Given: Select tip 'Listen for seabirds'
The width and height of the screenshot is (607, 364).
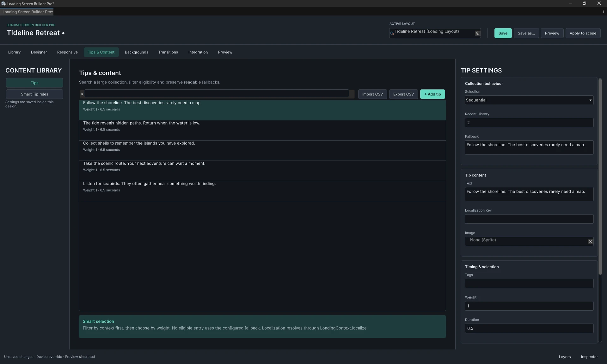Looking at the screenshot, I should coord(262,191).
